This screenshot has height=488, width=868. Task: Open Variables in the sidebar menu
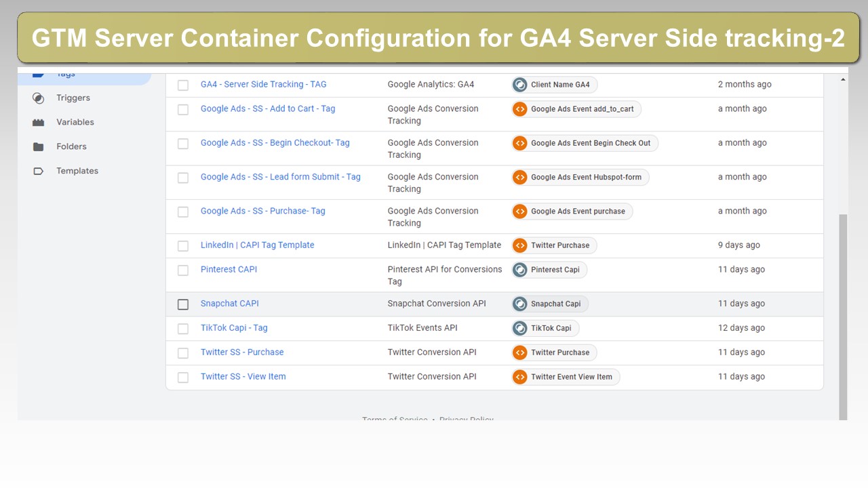(75, 122)
